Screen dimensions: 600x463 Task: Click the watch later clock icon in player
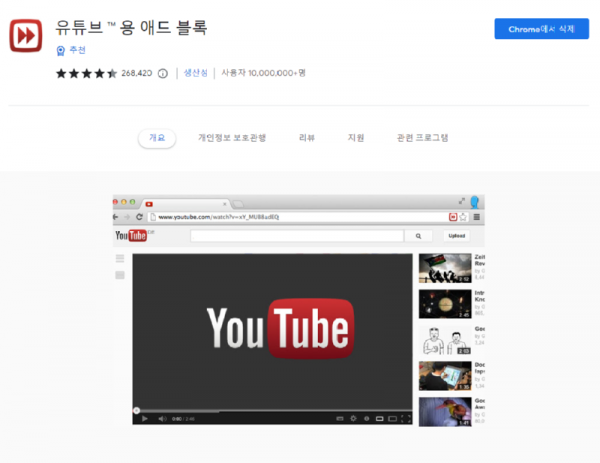pyautogui.click(x=367, y=419)
